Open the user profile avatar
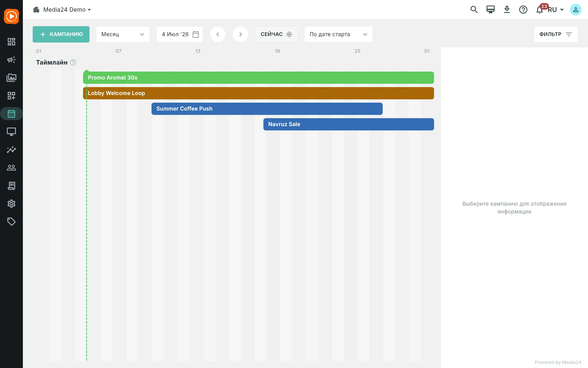The height and width of the screenshot is (368, 588). click(x=576, y=10)
